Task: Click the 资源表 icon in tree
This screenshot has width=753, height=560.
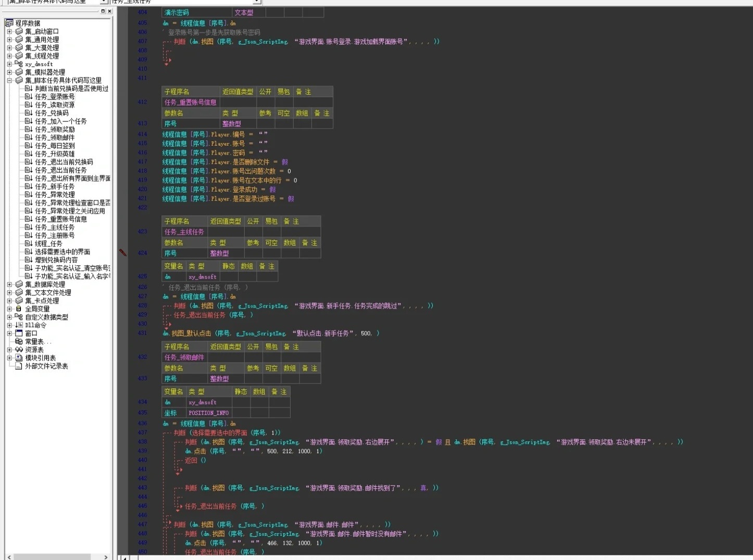Action: click(19, 350)
